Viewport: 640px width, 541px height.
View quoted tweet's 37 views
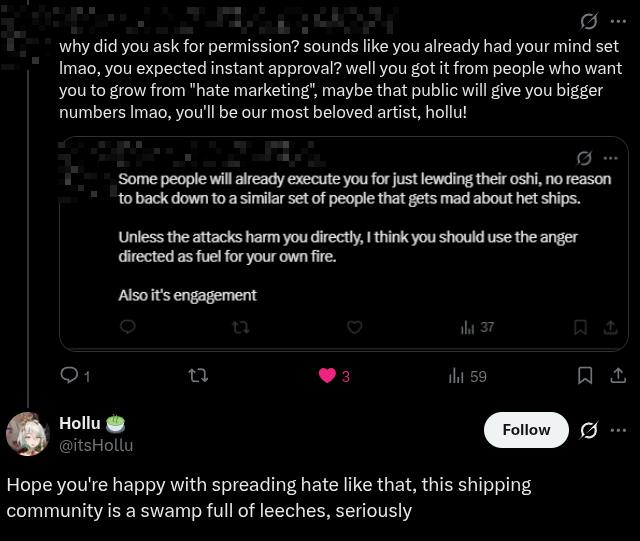468,327
